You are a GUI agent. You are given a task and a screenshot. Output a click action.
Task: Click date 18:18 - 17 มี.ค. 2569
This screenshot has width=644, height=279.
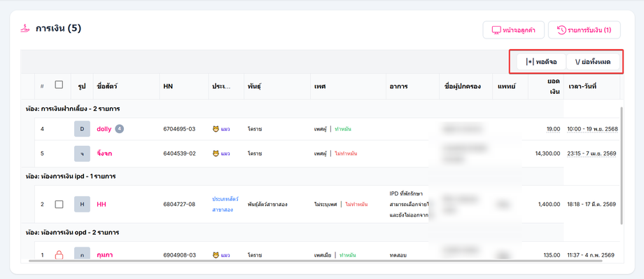pyautogui.click(x=591, y=204)
